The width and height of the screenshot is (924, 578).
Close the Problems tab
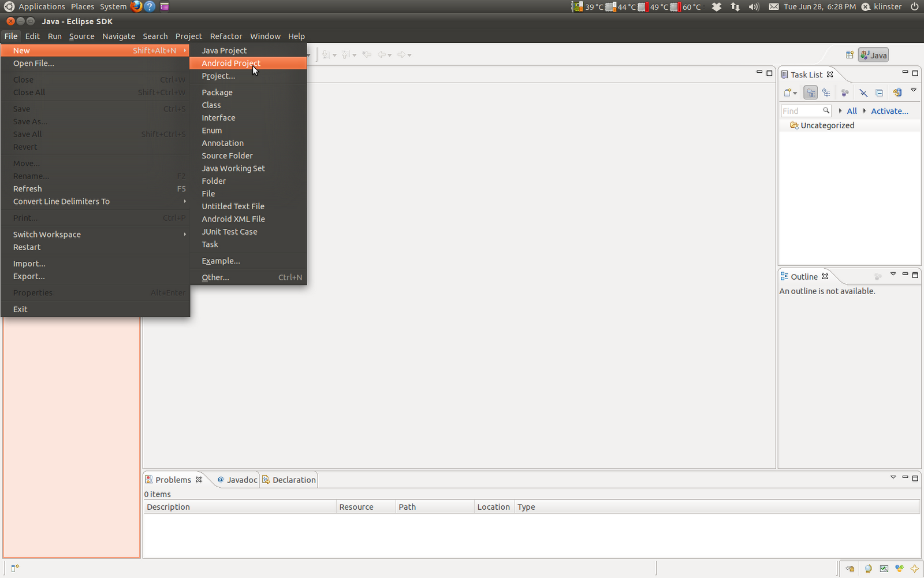pyautogui.click(x=199, y=480)
